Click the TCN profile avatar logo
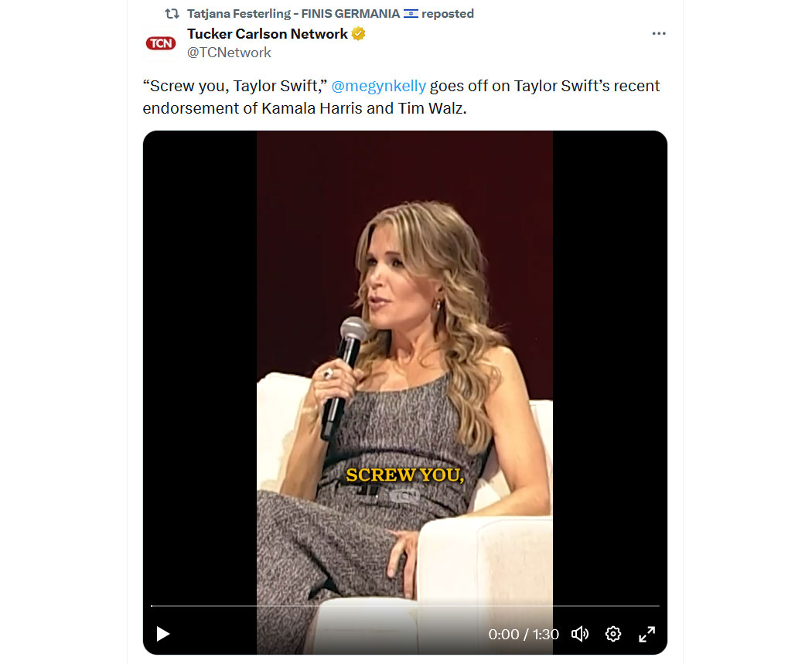The width and height of the screenshot is (812, 664). (x=161, y=43)
